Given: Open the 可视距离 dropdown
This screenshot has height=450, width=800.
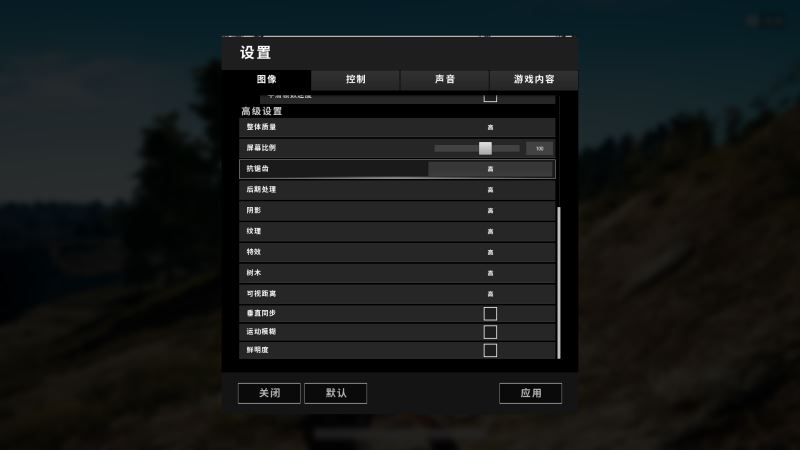Looking at the screenshot, I should pos(491,294).
